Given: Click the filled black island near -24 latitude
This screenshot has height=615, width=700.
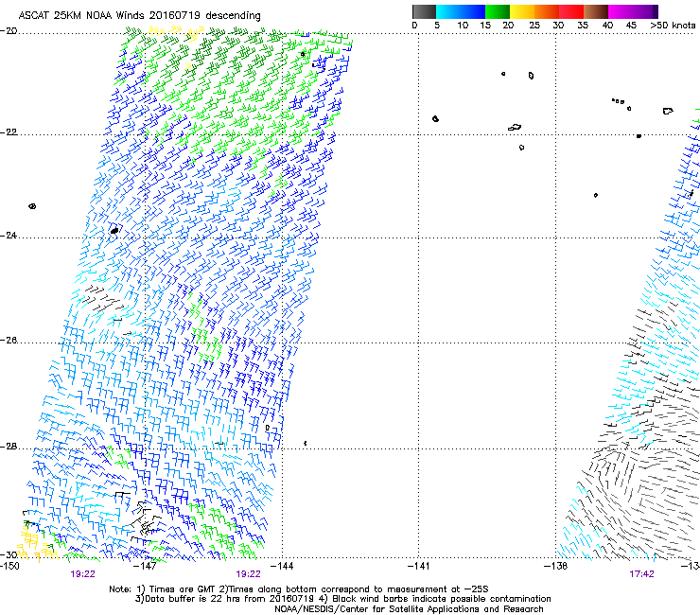Looking at the screenshot, I should (114, 231).
